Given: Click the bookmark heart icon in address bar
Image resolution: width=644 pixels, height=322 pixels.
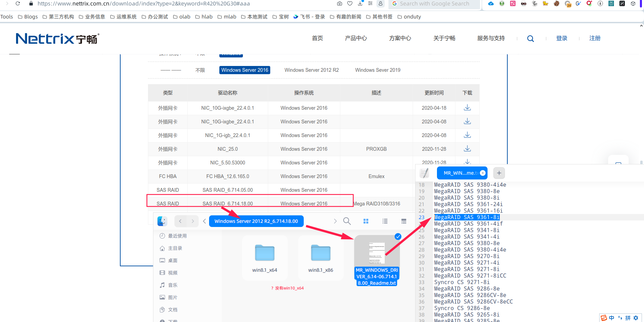Looking at the screenshot, I should (350, 3).
